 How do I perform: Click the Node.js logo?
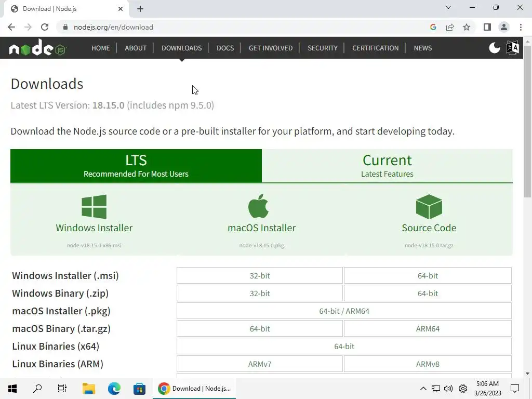point(37,47)
